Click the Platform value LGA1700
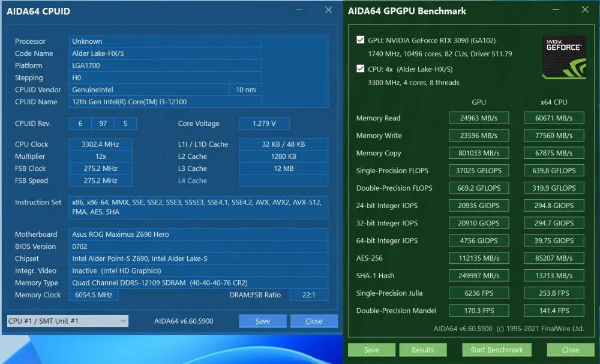 pyautogui.click(x=166, y=65)
